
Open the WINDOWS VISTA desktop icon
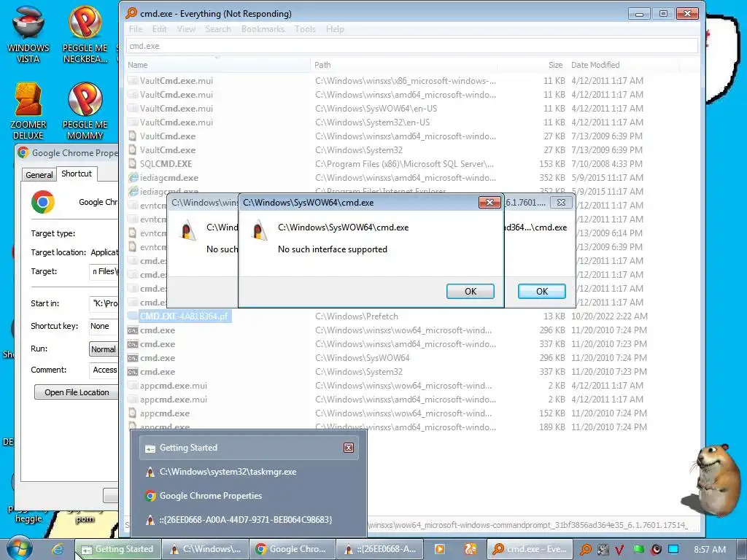click(28, 34)
